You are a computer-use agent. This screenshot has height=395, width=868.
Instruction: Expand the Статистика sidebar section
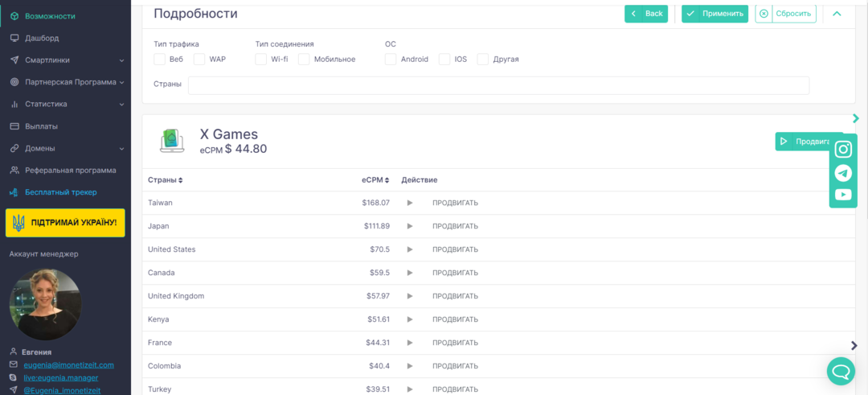[121, 105]
